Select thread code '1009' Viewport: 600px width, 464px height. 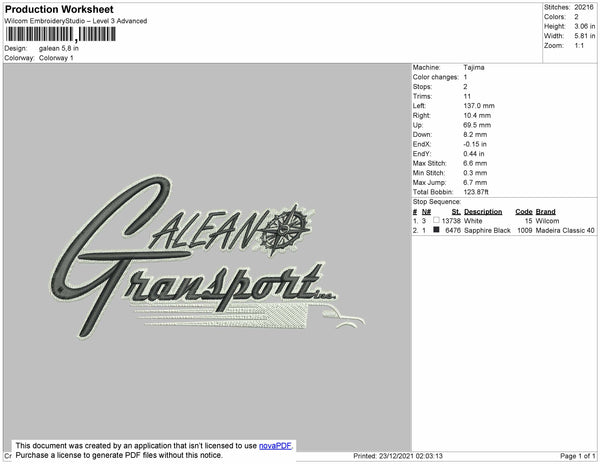(x=525, y=231)
